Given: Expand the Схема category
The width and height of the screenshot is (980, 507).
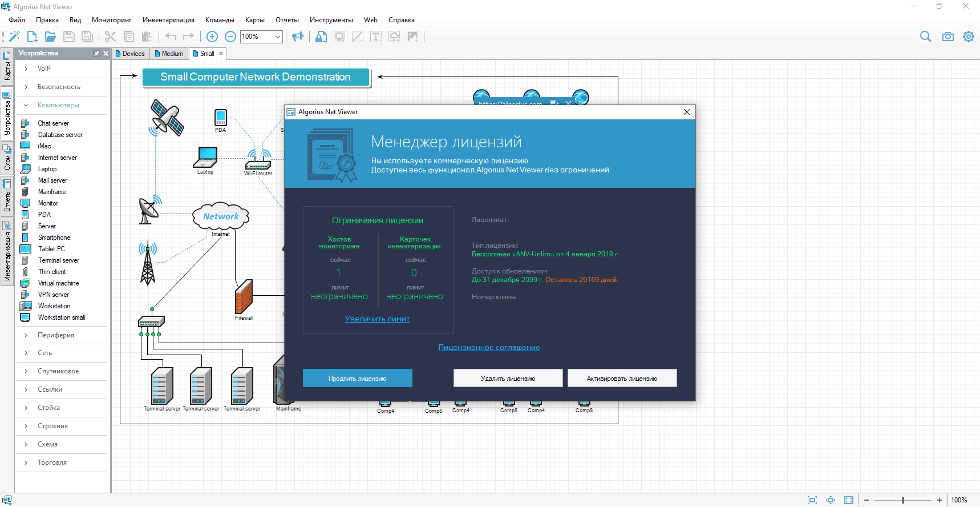Looking at the screenshot, I should tap(26, 444).
